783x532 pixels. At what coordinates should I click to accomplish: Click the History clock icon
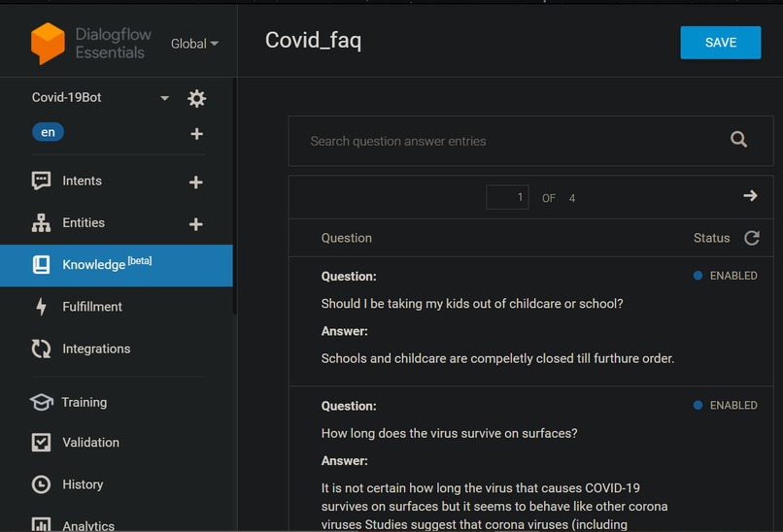point(41,484)
